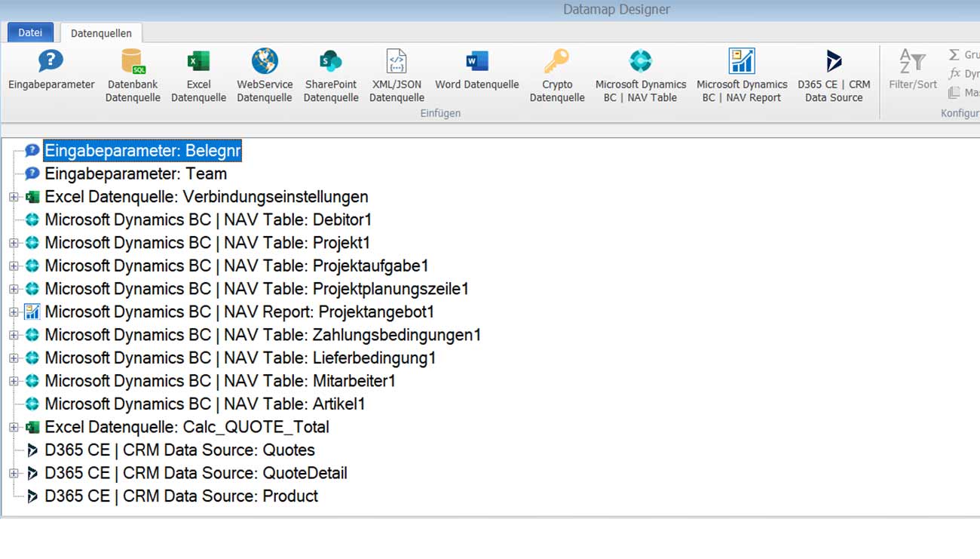Expand the Lieferbedingung1 node
Image resolution: width=980 pixels, height=559 pixels.
[x=14, y=358]
